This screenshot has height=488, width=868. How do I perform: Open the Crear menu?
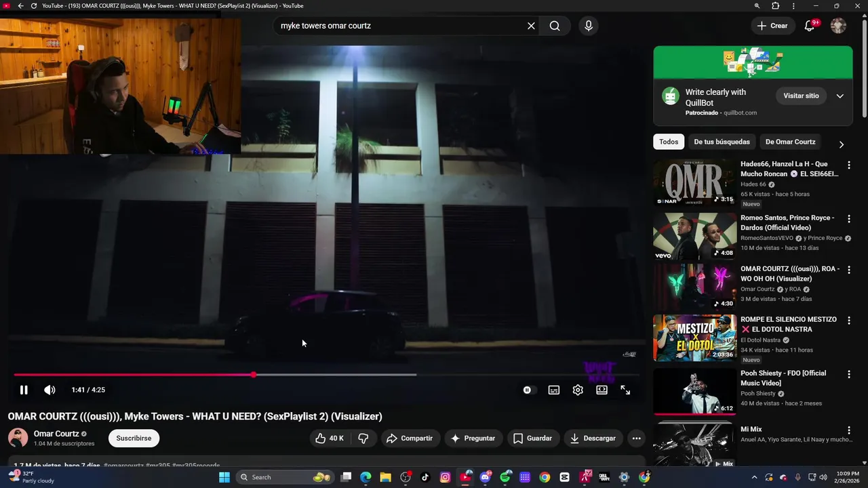pos(772,26)
